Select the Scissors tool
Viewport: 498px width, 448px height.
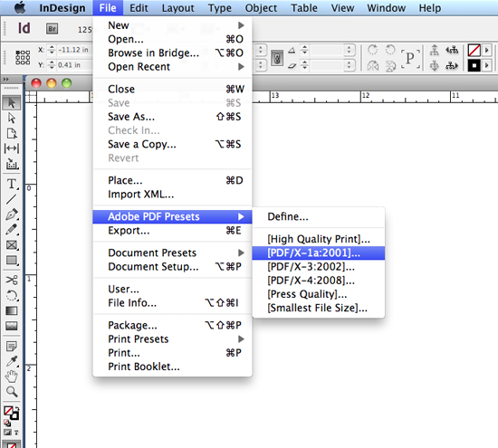pos(12,280)
